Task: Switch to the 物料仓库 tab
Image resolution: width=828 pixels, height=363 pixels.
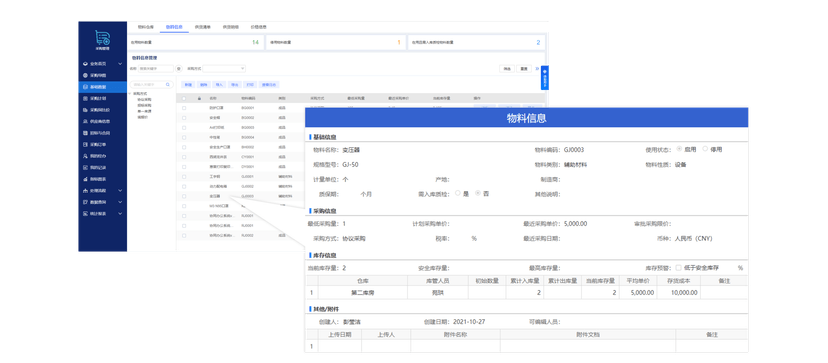Action: click(x=146, y=26)
